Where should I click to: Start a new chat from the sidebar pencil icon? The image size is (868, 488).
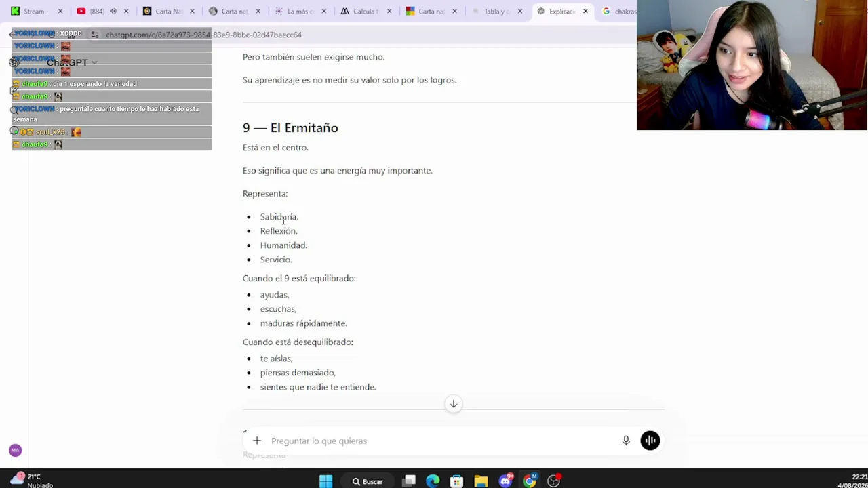[14, 89]
